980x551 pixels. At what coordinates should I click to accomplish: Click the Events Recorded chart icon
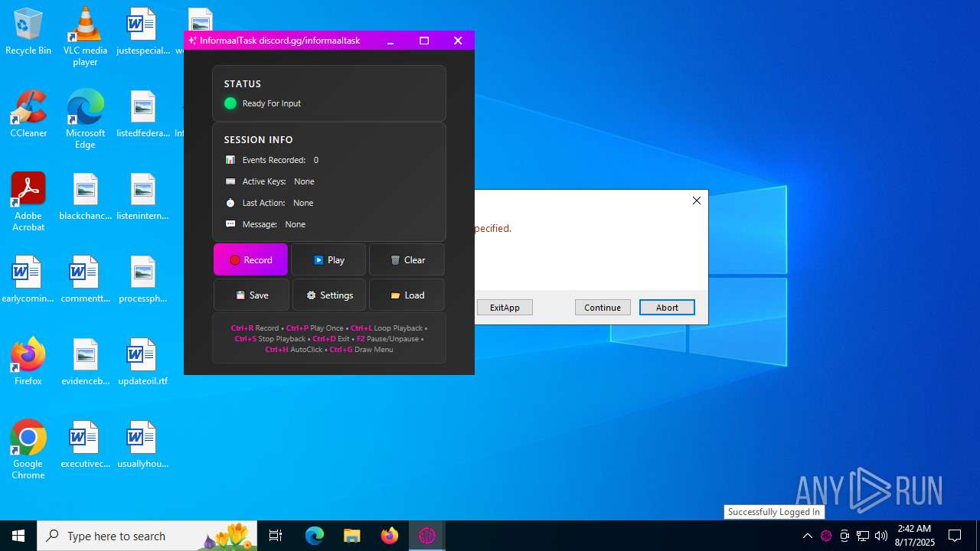point(230,160)
